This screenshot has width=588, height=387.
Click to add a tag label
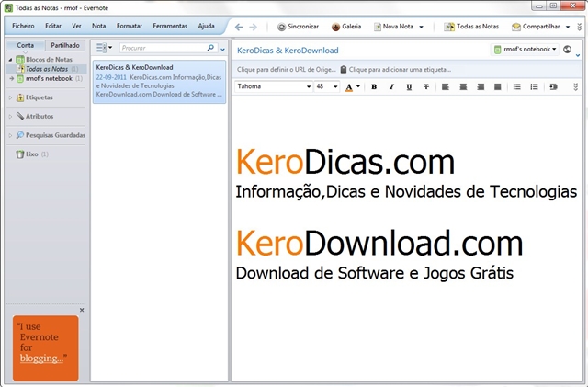click(400, 70)
